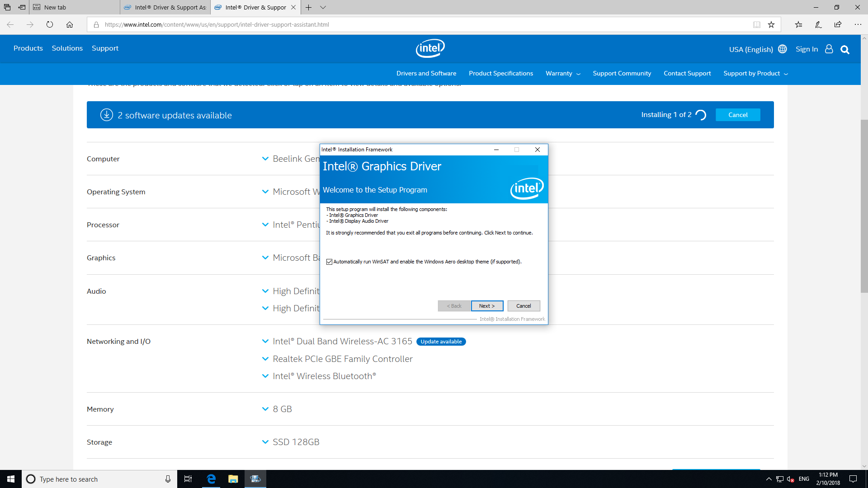Image resolution: width=868 pixels, height=488 pixels.
Task: Click USA (English) region selector
Action: tap(751, 49)
